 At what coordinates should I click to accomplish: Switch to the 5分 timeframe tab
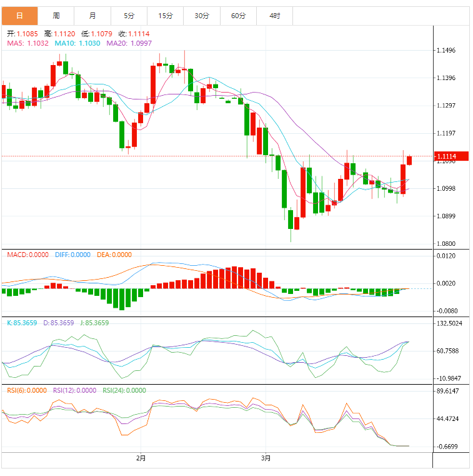[129, 16]
